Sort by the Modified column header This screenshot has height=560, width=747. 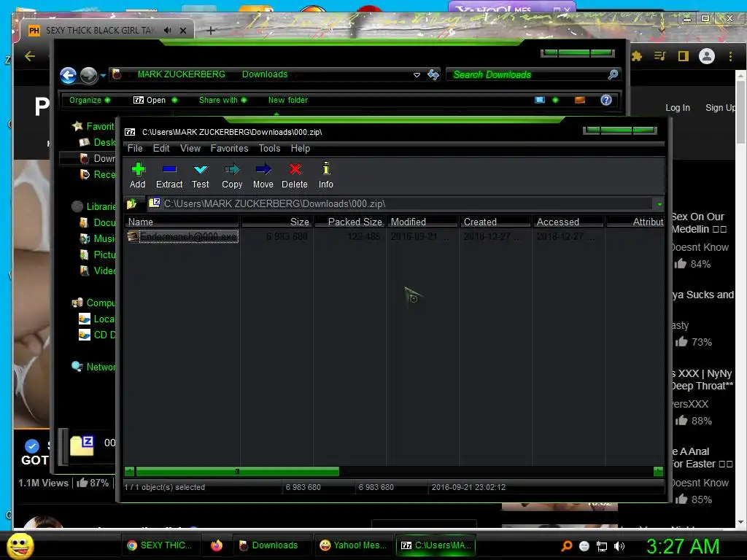[x=422, y=222]
